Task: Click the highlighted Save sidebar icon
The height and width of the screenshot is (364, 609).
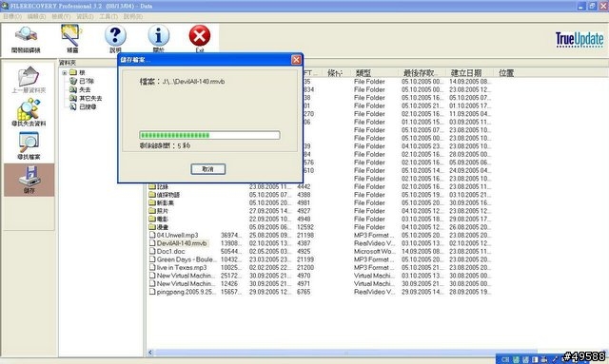Action: (x=29, y=180)
